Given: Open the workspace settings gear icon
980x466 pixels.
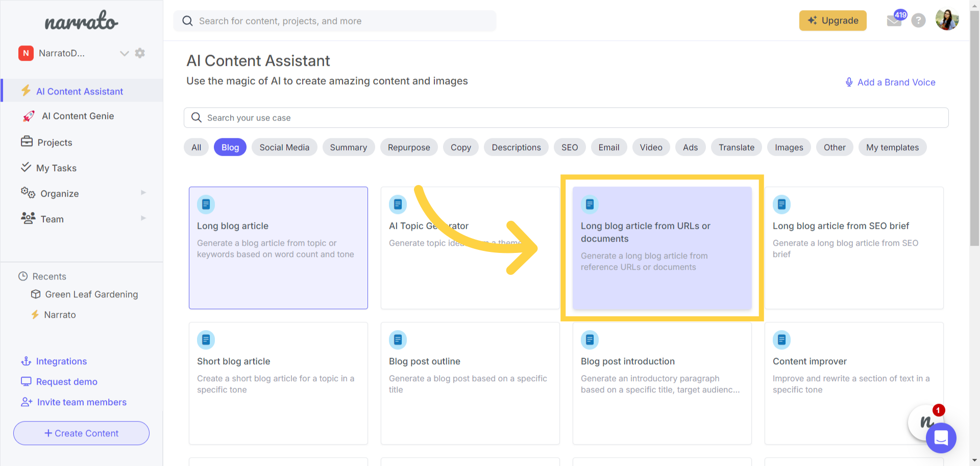Looking at the screenshot, I should [x=140, y=53].
